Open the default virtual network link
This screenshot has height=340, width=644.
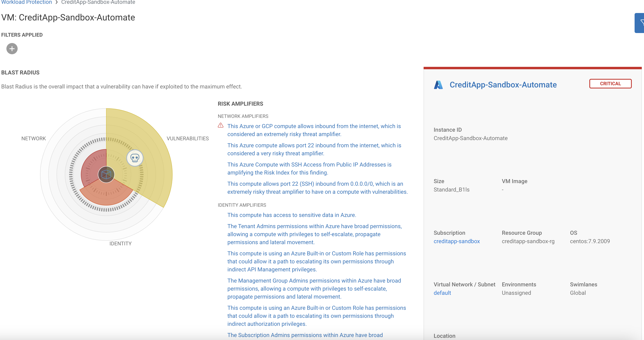coord(442,293)
